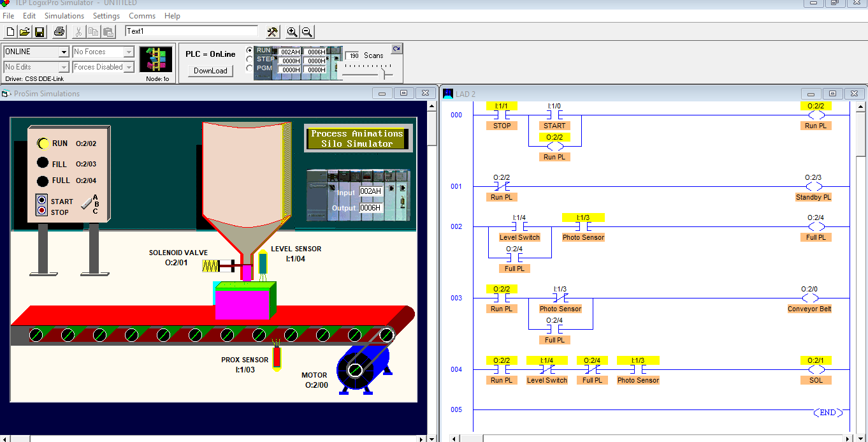Click the Full PL output coil on rung 002
Viewport: 868px width, 442px height.
click(816, 227)
